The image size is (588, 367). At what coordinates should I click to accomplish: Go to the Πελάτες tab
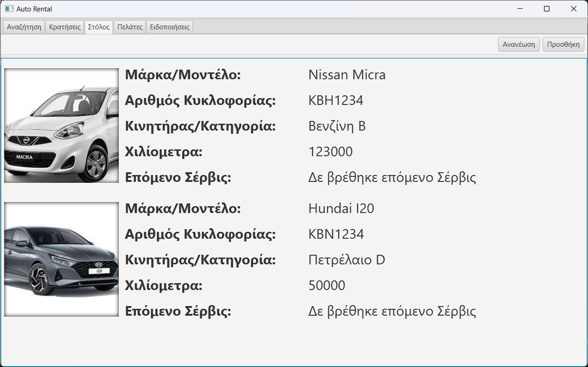(130, 27)
